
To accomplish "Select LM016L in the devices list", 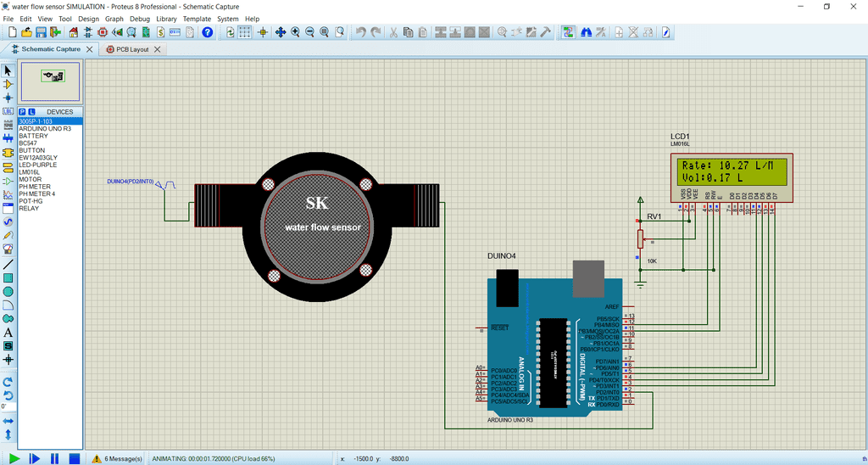I will [x=31, y=172].
